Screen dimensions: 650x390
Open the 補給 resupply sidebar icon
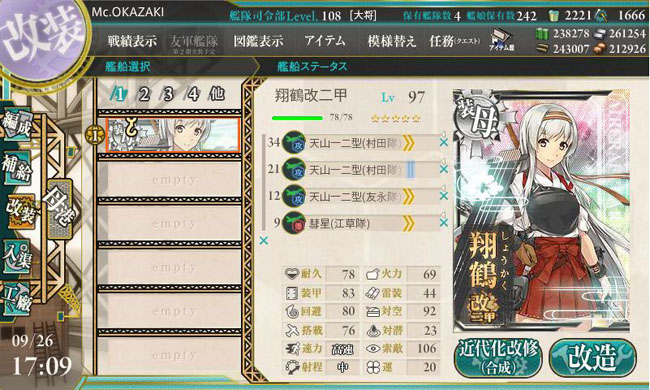17,167
